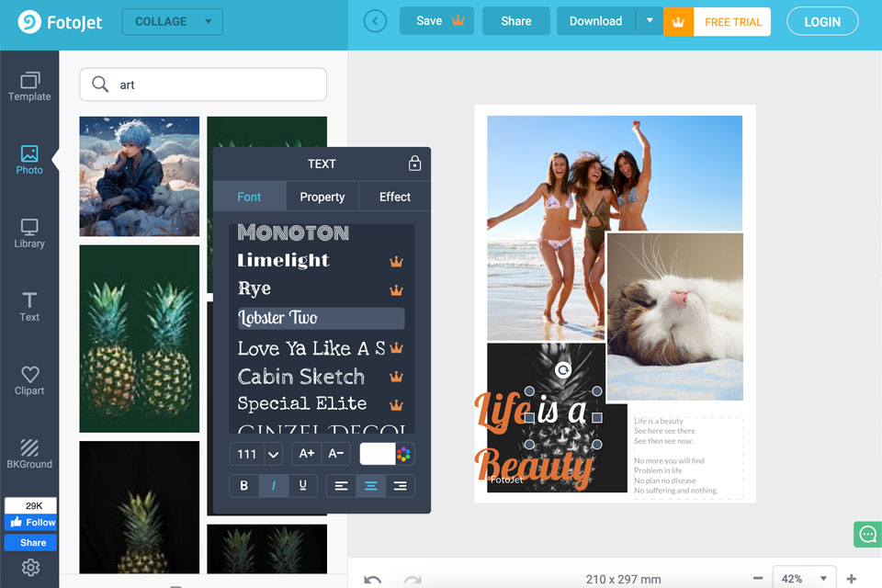
Task: Select the single pineapple dark thumbnail
Action: click(139, 507)
